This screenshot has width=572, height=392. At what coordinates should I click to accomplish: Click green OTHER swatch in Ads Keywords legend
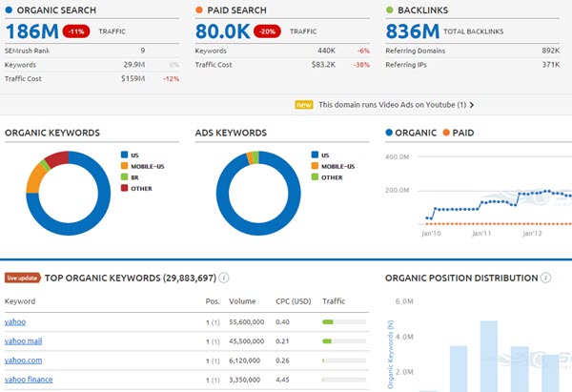pos(315,177)
